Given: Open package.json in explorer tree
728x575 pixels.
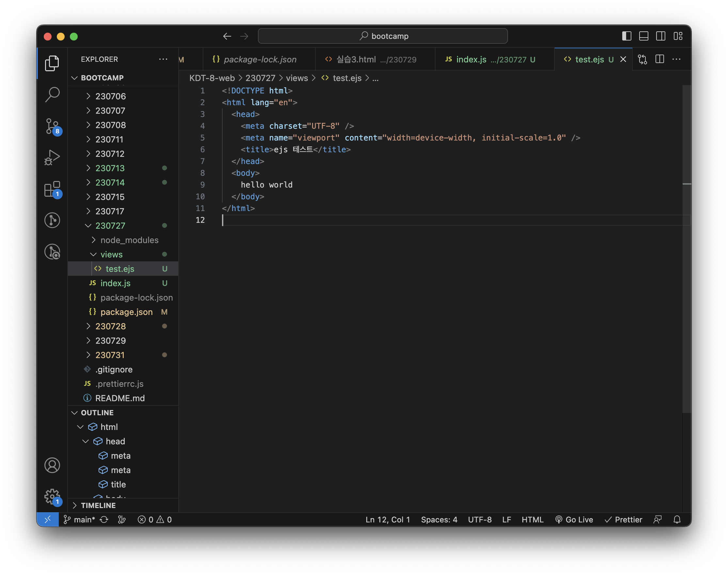Looking at the screenshot, I should [x=123, y=312].
